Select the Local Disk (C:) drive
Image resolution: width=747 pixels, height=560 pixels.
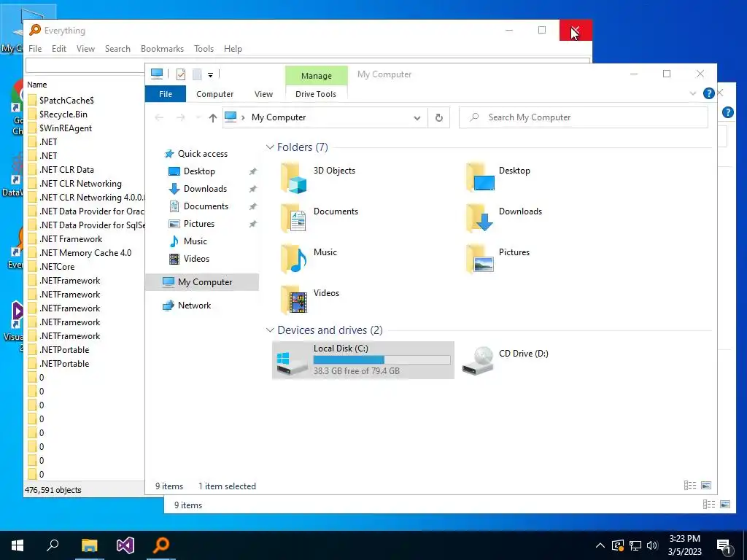pos(363,360)
